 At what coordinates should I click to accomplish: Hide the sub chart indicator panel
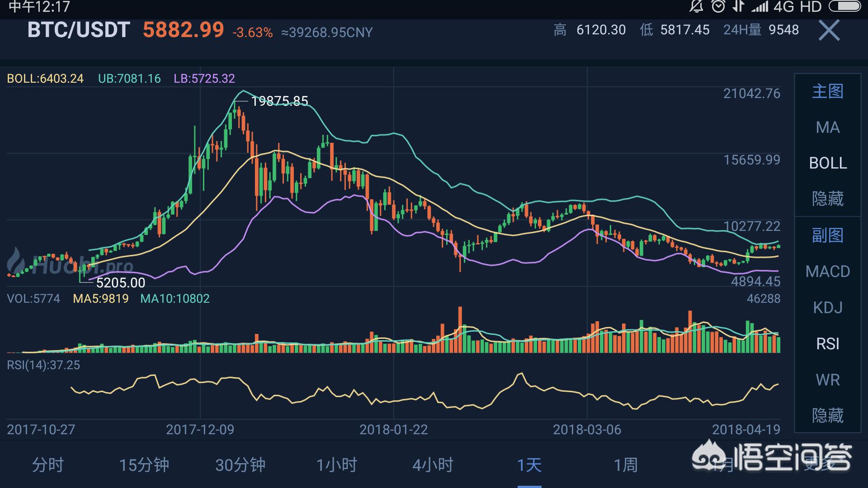[827, 415]
